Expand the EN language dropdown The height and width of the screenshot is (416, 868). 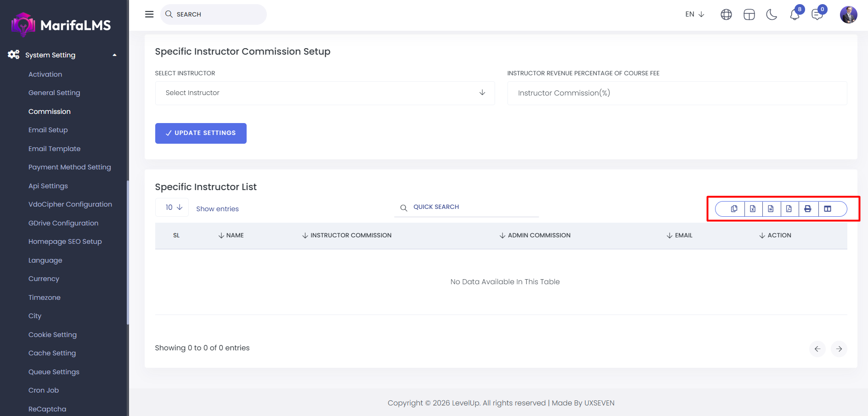[694, 14]
